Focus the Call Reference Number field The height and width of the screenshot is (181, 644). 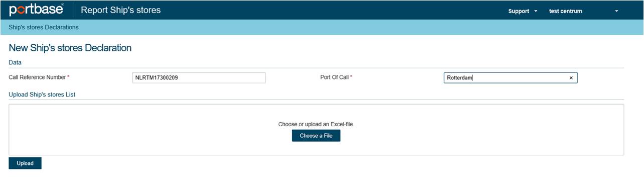coord(199,78)
